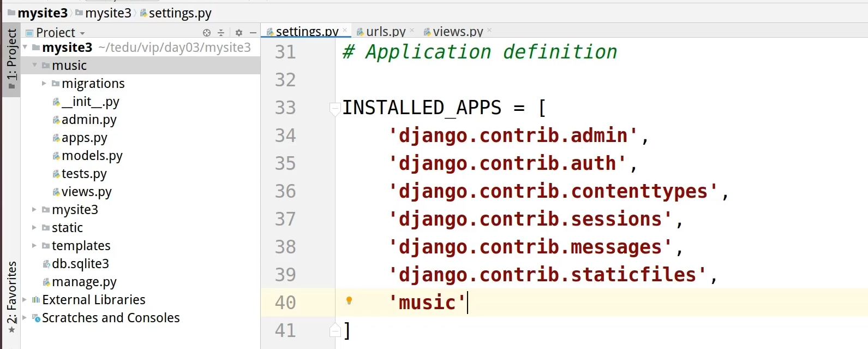Screen dimensions: 868x349
Task: Click the Application definition comment
Action: click(x=480, y=52)
